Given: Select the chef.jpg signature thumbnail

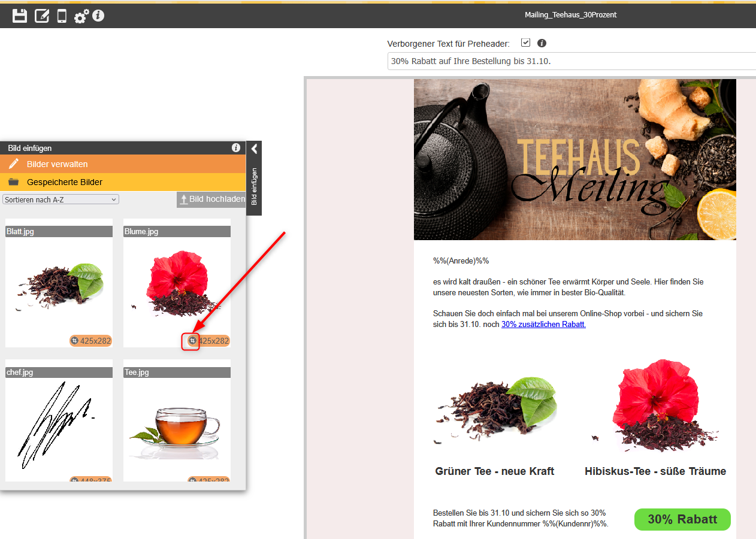Looking at the screenshot, I should pos(59,425).
